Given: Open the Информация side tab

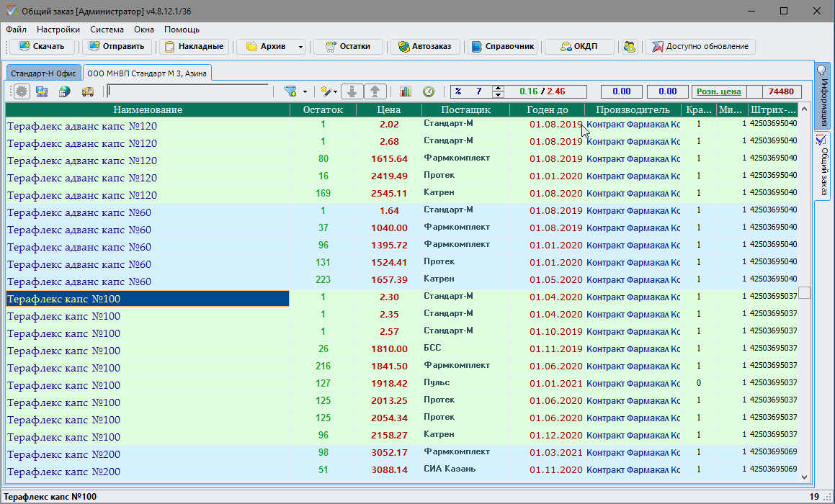Looking at the screenshot, I should pyautogui.click(x=822, y=96).
